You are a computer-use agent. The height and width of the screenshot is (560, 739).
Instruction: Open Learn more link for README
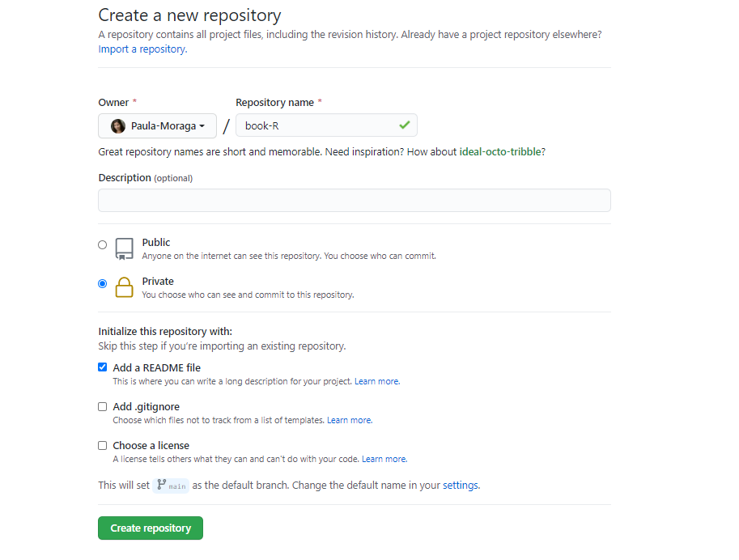[377, 381]
